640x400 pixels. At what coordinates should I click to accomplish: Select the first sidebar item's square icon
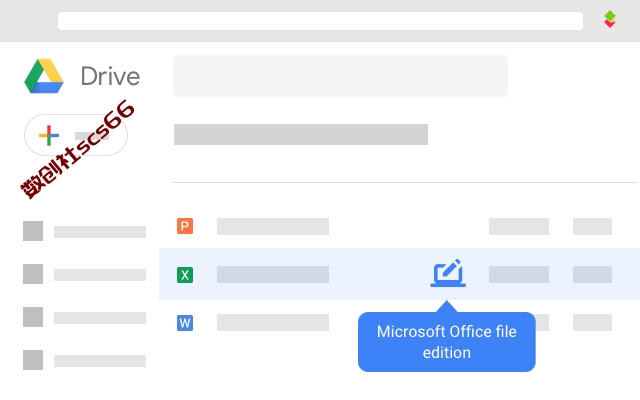[x=33, y=231]
